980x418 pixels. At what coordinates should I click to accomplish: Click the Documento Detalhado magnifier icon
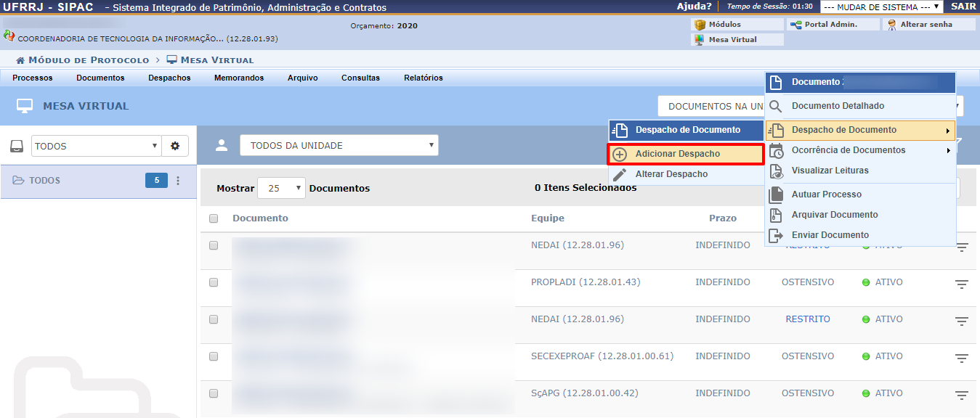point(776,106)
